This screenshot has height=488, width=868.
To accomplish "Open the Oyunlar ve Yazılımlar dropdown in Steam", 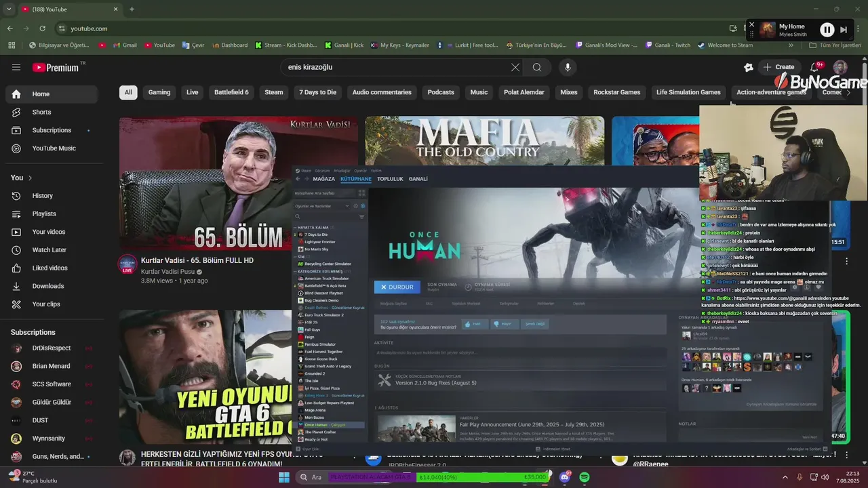I will pos(322,206).
